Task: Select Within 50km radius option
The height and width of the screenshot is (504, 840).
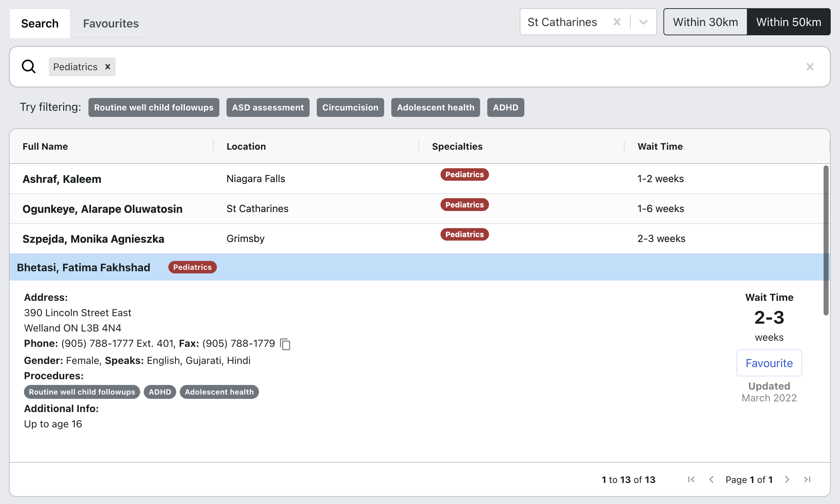Action: [788, 22]
